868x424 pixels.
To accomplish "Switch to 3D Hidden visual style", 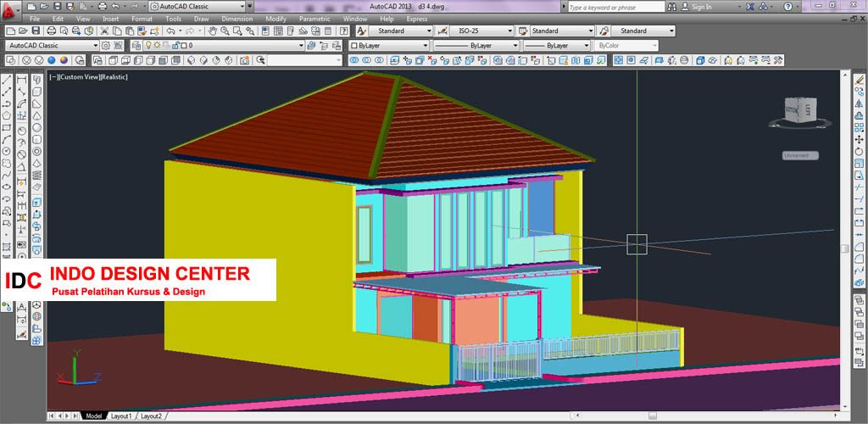I will [x=38, y=60].
